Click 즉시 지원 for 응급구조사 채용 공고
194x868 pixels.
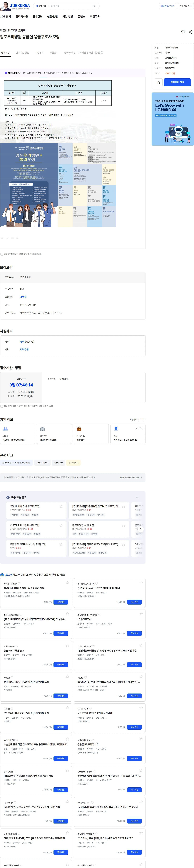tap(61, 665)
